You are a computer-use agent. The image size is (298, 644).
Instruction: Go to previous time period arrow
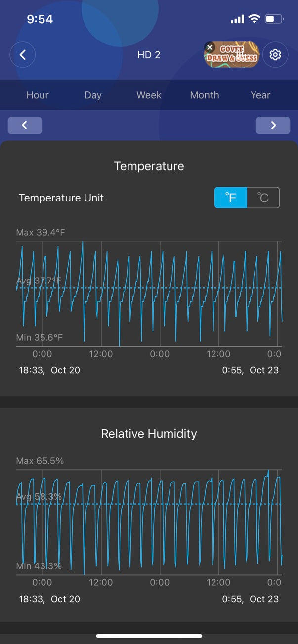(25, 125)
